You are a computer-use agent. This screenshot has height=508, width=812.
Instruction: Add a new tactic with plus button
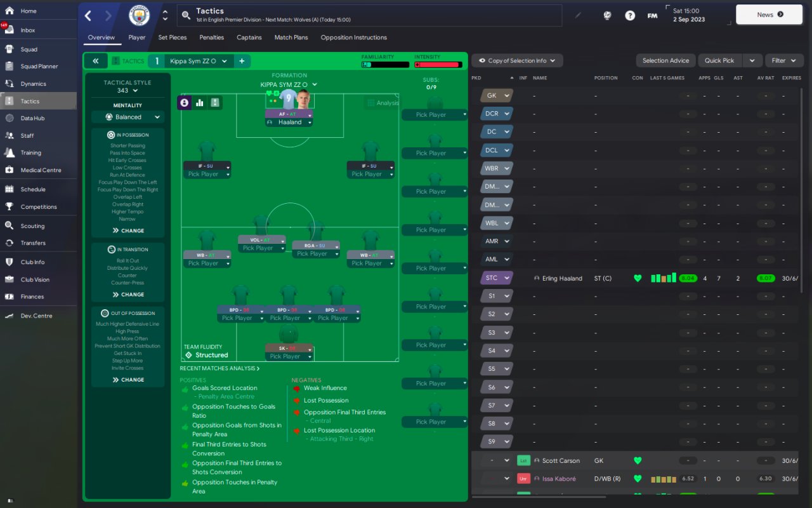(x=242, y=61)
